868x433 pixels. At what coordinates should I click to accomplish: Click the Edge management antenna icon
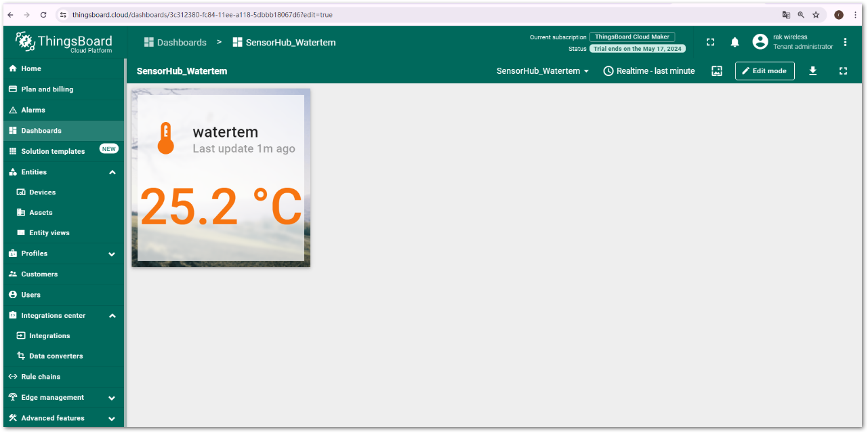(x=13, y=398)
